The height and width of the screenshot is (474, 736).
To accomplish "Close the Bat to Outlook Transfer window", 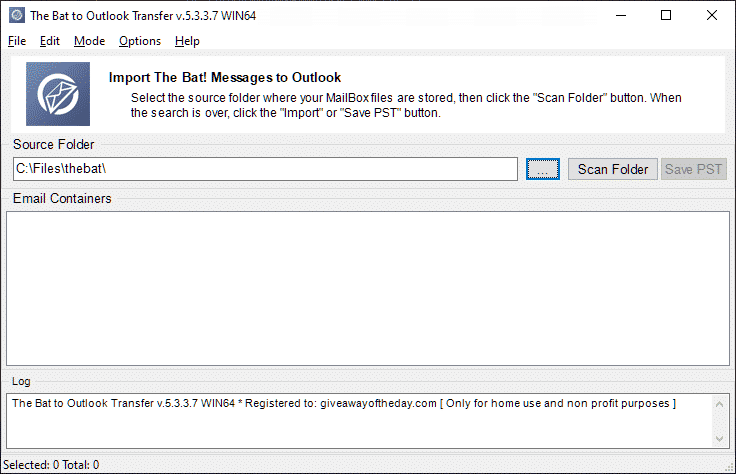I will point(712,15).
